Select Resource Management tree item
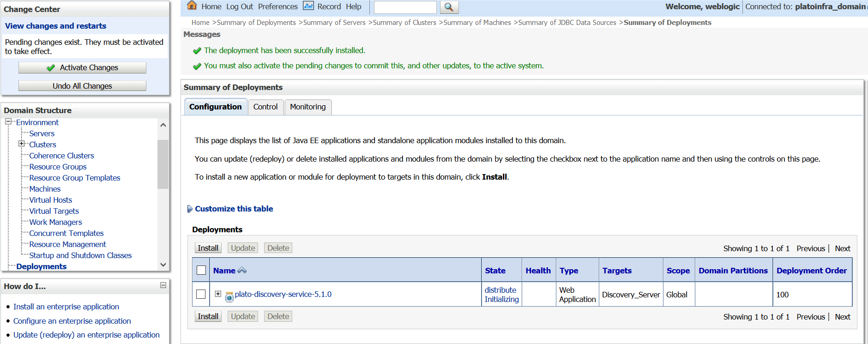The height and width of the screenshot is (344, 868). (67, 244)
